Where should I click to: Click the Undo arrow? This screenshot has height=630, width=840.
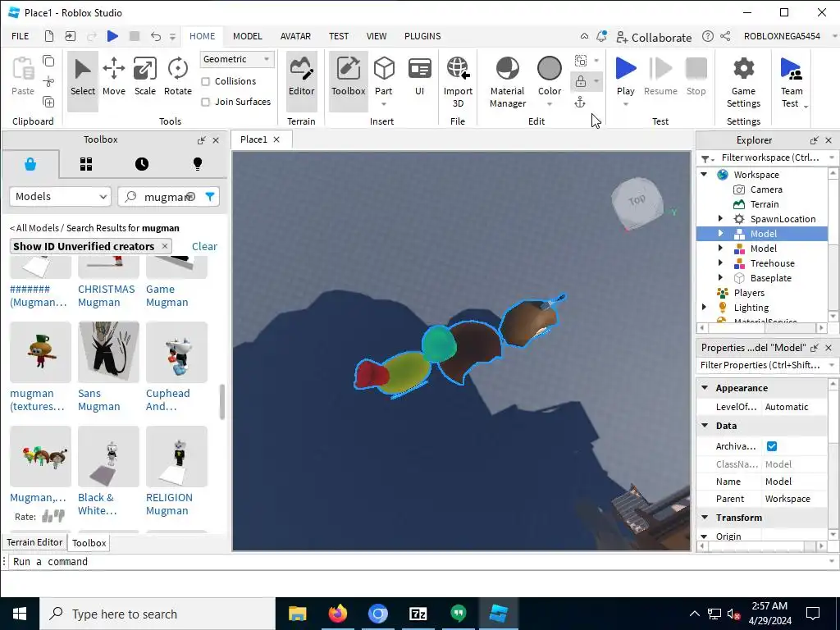click(156, 36)
